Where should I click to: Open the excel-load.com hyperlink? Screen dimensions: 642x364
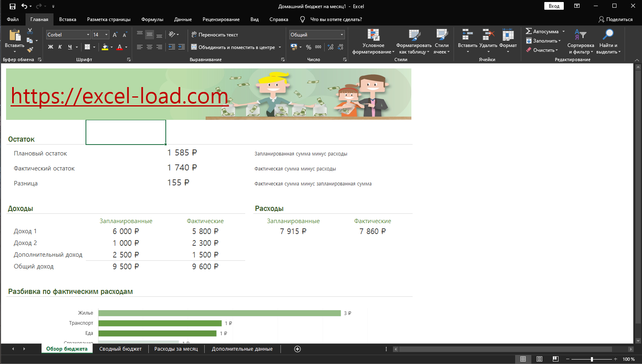click(x=119, y=96)
